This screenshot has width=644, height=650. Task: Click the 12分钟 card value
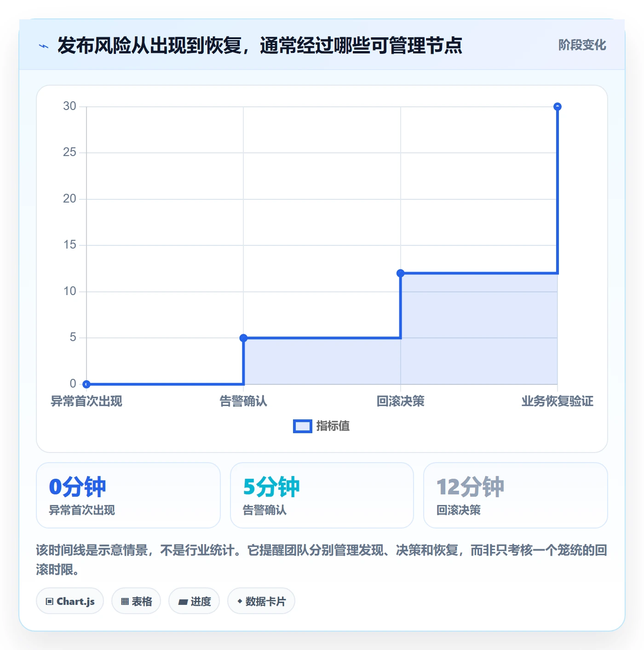470,487
